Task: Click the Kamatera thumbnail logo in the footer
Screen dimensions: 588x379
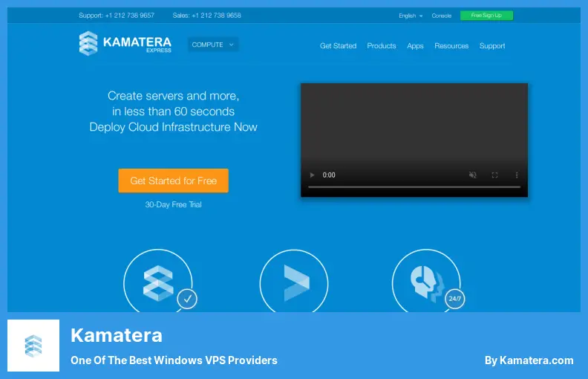Action: (33, 346)
